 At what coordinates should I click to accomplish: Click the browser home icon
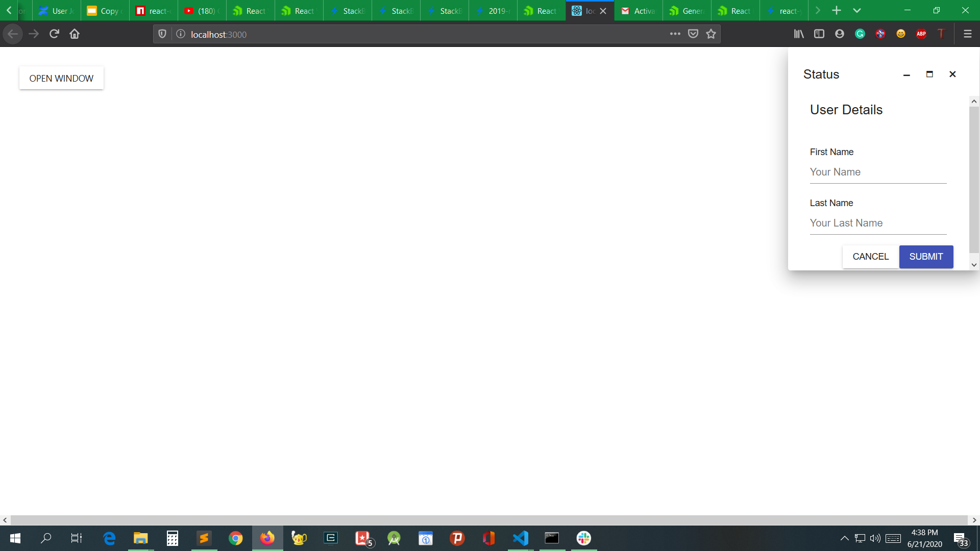(x=75, y=34)
